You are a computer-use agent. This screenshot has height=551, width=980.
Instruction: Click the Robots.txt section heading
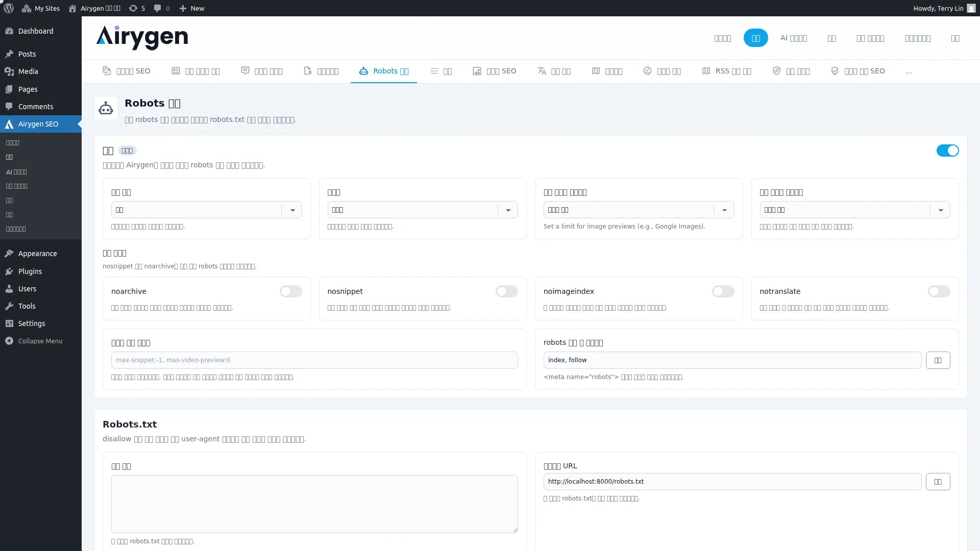pyautogui.click(x=130, y=424)
